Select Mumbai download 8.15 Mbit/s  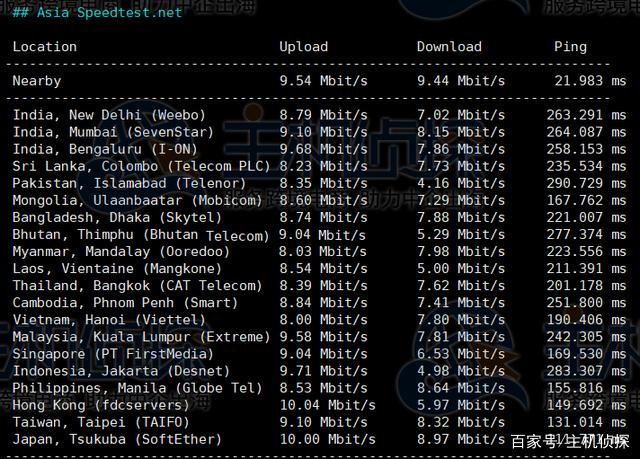[x=461, y=132]
